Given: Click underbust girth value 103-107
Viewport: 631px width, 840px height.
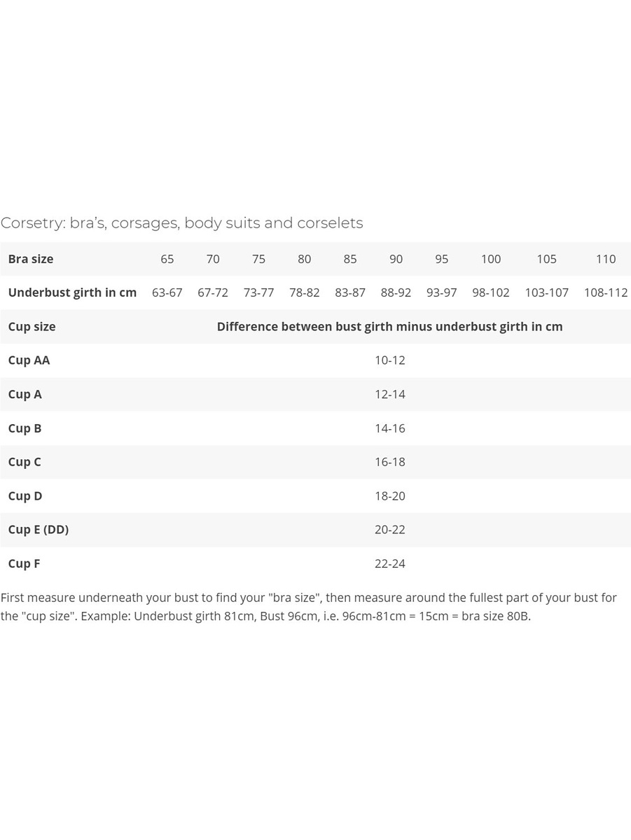Looking at the screenshot, I should (546, 293).
